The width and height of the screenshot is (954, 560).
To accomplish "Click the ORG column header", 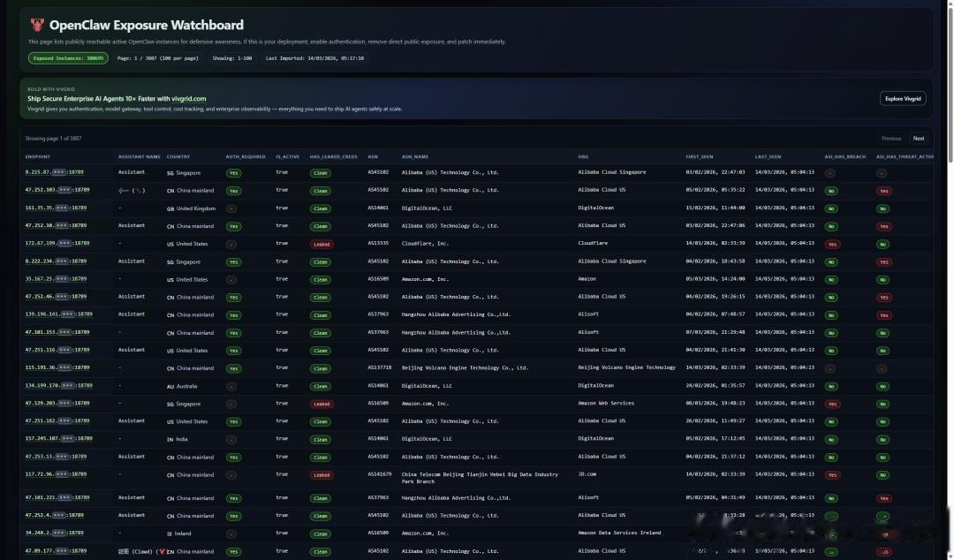I will 583,157.
